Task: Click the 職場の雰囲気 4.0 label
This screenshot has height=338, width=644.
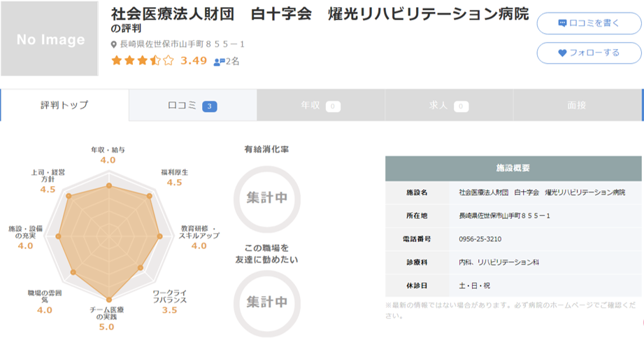Action: (44, 302)
